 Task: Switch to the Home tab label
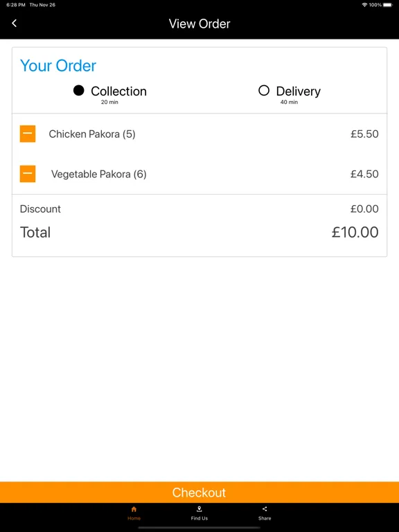(134, 518)
